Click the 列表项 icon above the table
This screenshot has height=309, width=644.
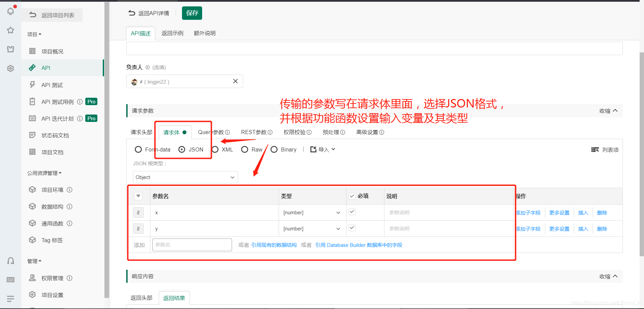point(595,149)
